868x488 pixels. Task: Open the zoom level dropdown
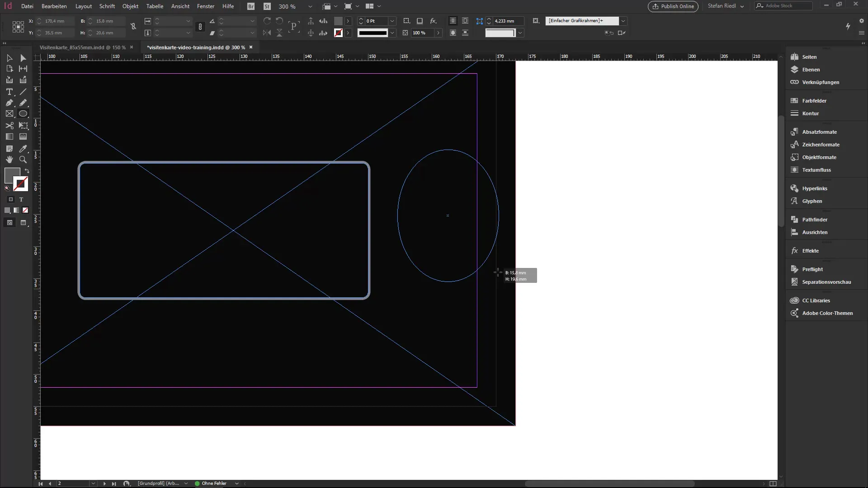tap(310, 6)
